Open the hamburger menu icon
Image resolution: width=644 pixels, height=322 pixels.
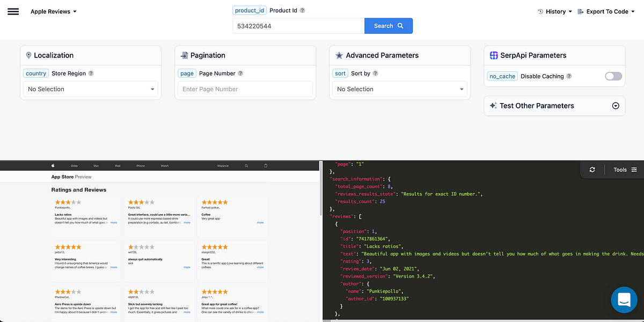click(x=13, y=10)
